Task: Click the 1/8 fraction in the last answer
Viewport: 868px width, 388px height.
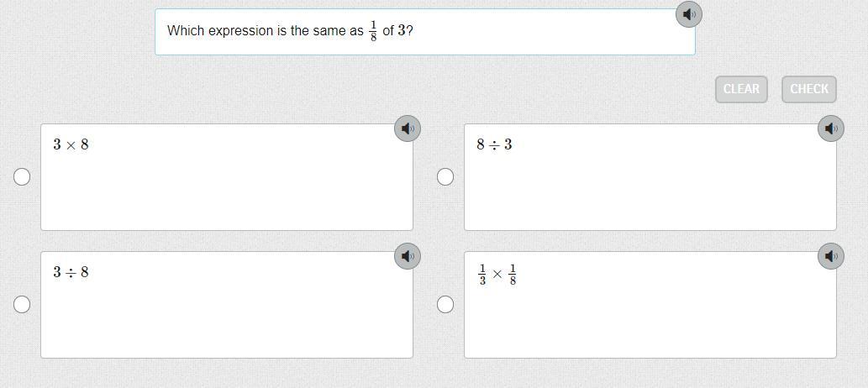Action: (x=513, y=275)
